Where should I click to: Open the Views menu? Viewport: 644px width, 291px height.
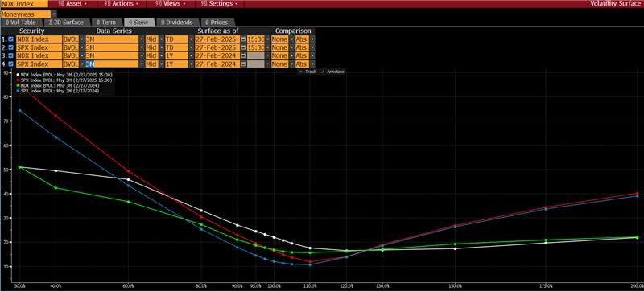170,4
